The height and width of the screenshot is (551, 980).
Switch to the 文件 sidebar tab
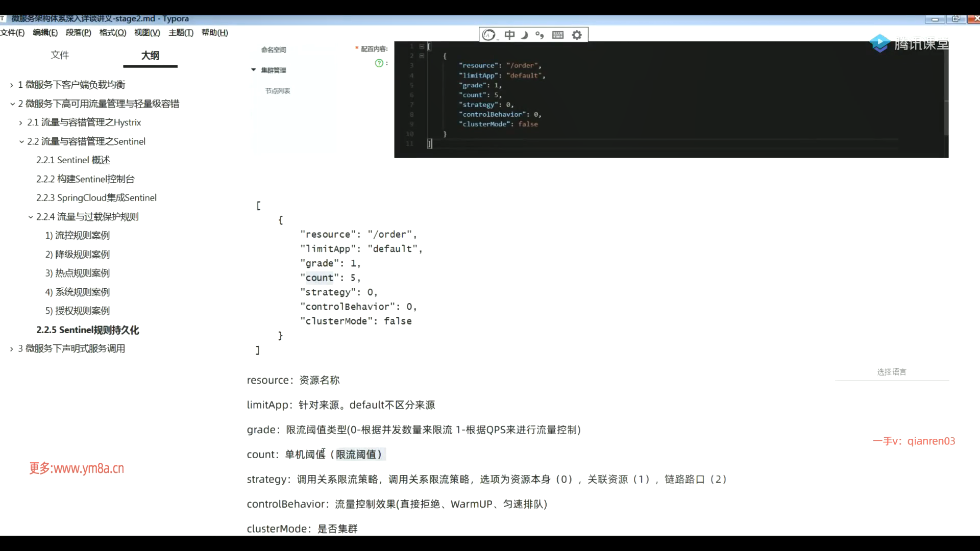[60, 55]
